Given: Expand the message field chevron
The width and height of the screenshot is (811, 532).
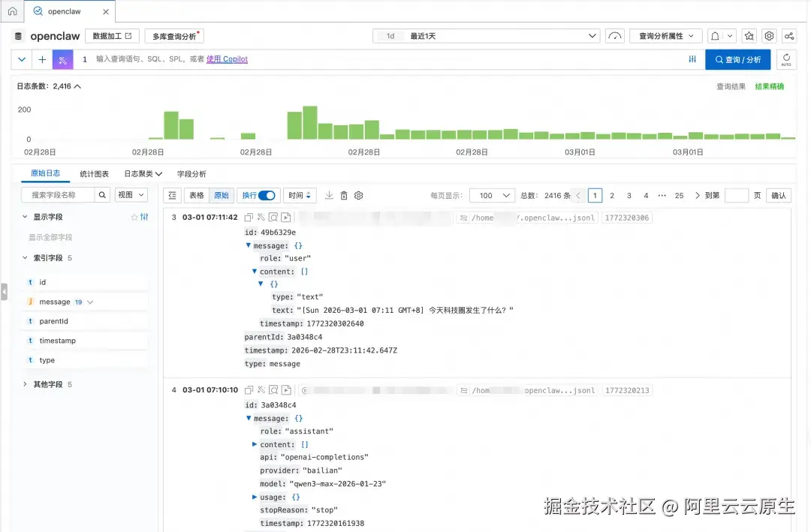Looking at the screenshot, I should click(x=90, y=302).
